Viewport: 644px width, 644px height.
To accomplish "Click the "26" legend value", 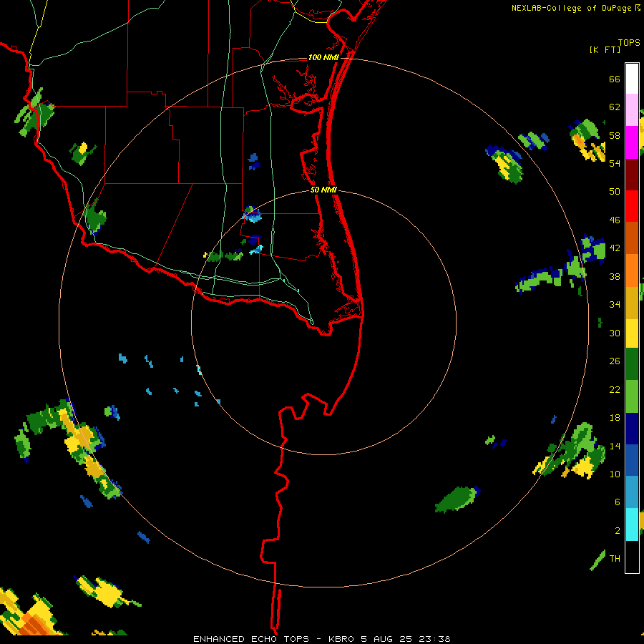I will (615, 361).
